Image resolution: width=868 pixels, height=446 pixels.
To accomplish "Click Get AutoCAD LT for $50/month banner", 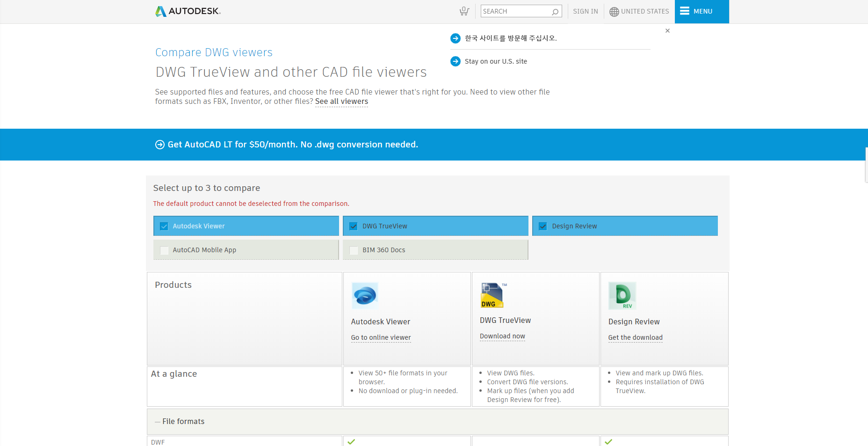I will point(293,145).
